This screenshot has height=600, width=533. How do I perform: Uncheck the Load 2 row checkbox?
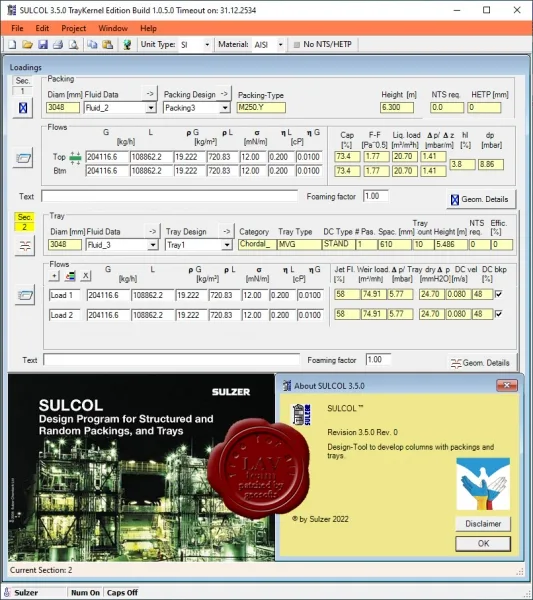tap(499, 314)
